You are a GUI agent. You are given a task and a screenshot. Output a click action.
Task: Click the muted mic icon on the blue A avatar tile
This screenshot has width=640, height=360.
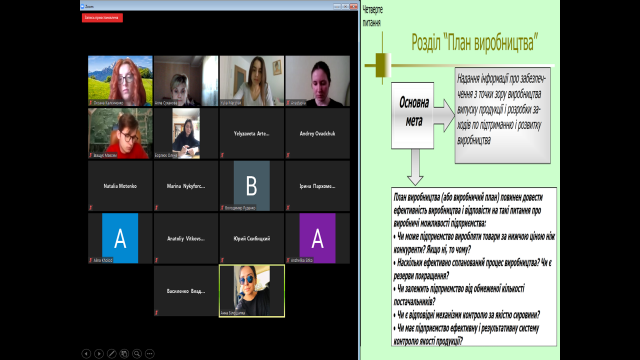click(91, 260)
